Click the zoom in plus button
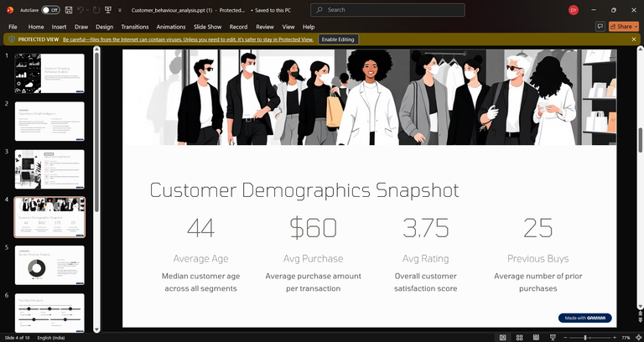 pos(615,338)
